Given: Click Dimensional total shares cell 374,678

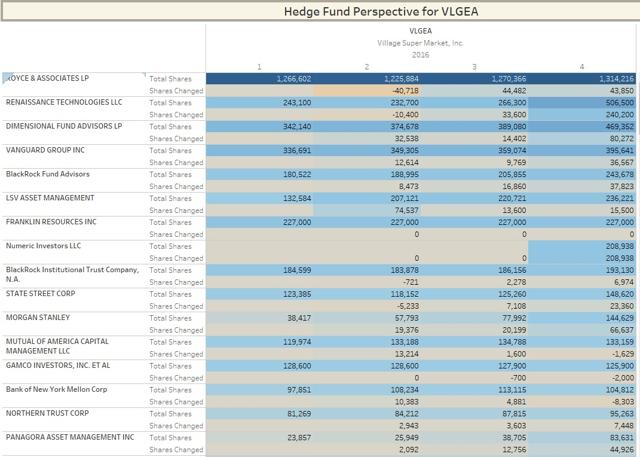Looking at the screenshot, I should tap(367, 126).
